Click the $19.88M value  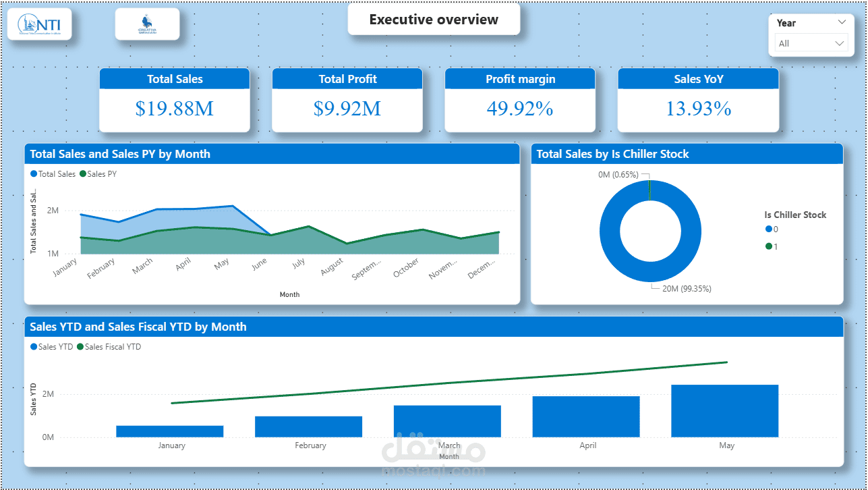click(175, 109)
